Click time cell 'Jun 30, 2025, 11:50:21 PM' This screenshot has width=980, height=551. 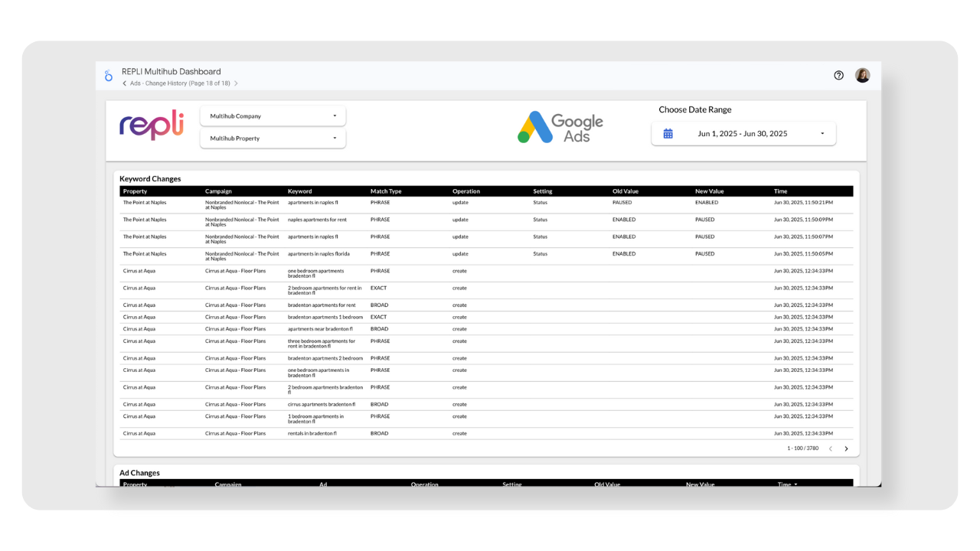[x=803, y=203]
